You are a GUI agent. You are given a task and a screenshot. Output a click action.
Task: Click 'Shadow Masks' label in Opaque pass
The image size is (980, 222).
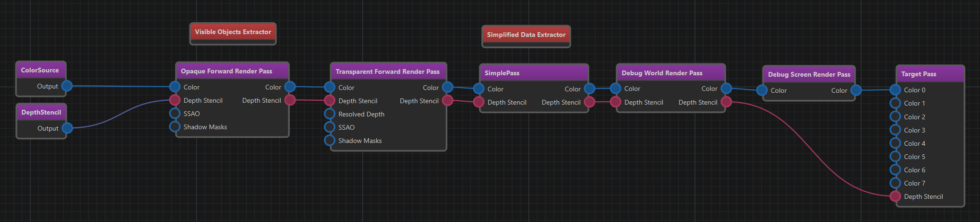click(x=205, y=127)
